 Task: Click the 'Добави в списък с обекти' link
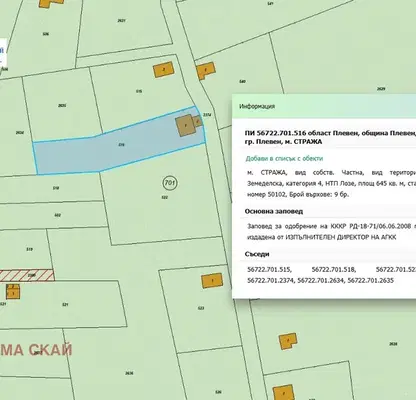tap(284, 159)
